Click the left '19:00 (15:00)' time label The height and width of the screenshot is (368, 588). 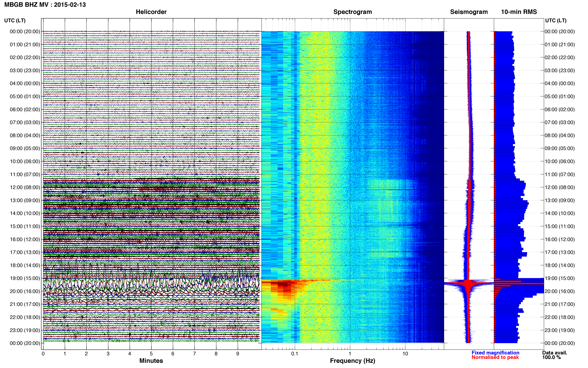click(x=25, y=278)
